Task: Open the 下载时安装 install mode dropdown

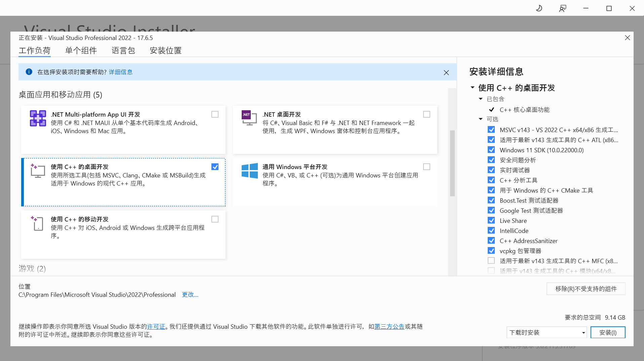Action: pos(547,332)
